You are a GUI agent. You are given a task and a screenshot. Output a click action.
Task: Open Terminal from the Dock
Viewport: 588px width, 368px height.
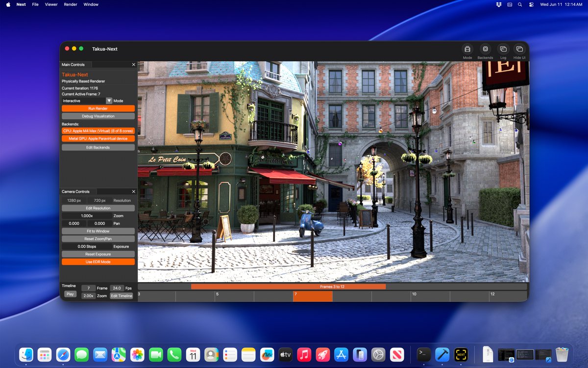coord(424,354)
